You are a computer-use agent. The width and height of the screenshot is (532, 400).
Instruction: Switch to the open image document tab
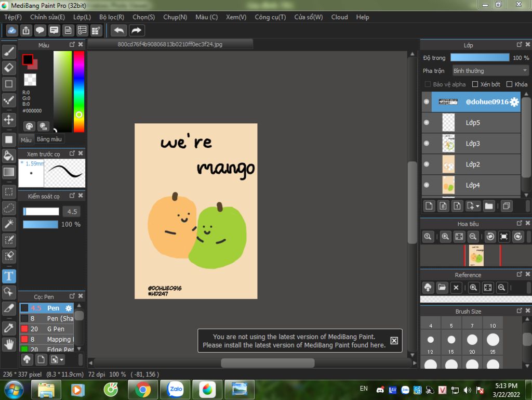pyautogui.click(x=170, y=44)
